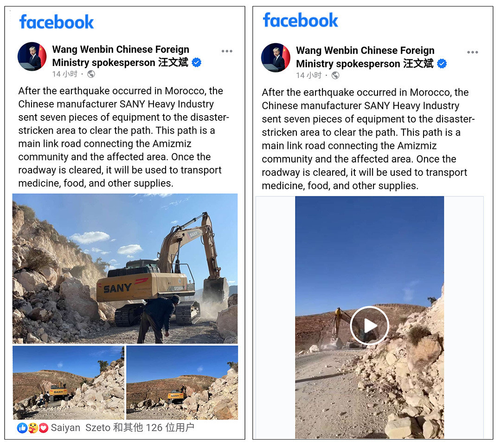Viewport: 501px width, 448px height.
Task: Click the blue verified badge in the right post
Action: point(442,64)
